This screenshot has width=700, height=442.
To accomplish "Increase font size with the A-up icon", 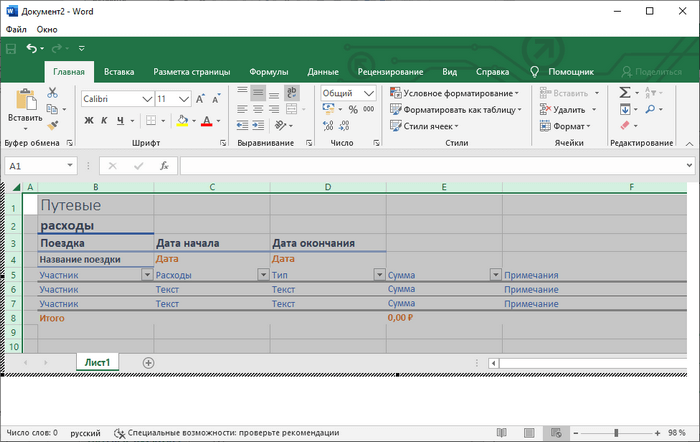I will 200,99.
